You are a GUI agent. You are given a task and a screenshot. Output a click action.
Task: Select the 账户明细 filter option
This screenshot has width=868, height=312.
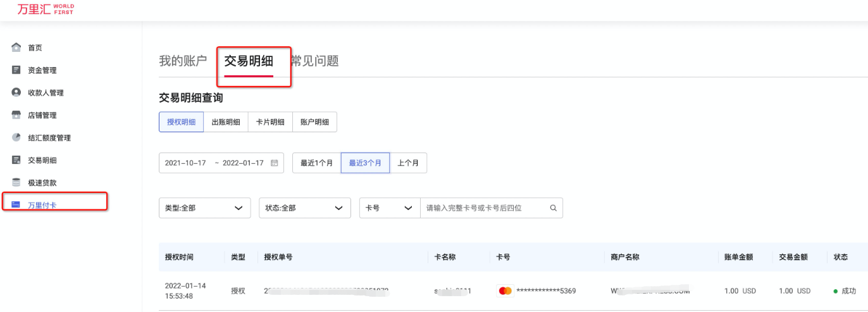click(x=314, y=122)
